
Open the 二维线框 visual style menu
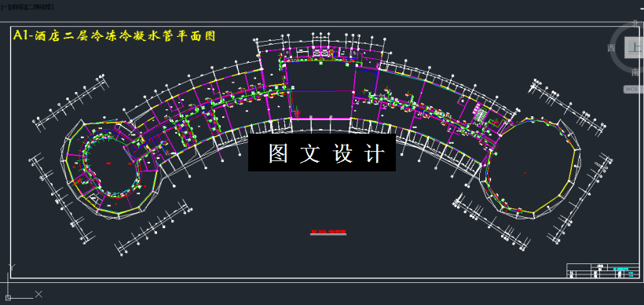[39, 7]
